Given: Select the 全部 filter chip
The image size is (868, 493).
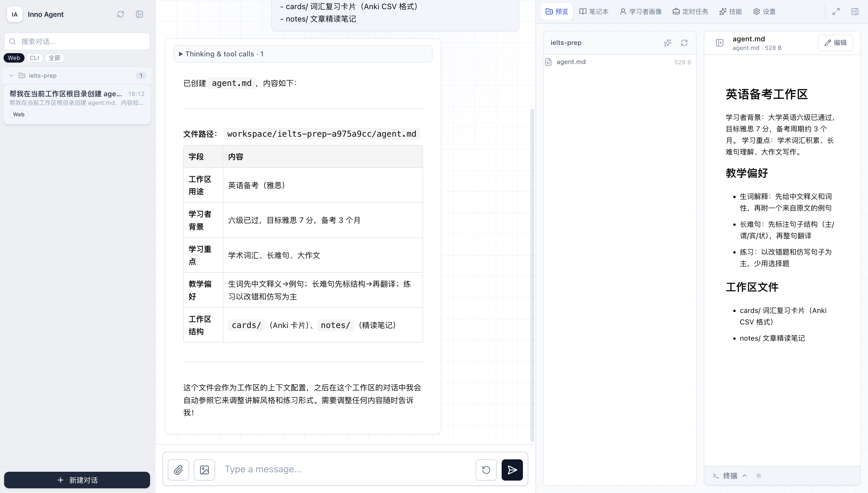Looking at the screenshot, I should point(54,58).
